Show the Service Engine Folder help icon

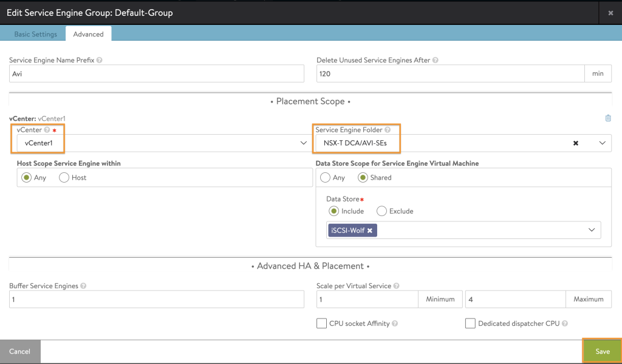point(388,130)
